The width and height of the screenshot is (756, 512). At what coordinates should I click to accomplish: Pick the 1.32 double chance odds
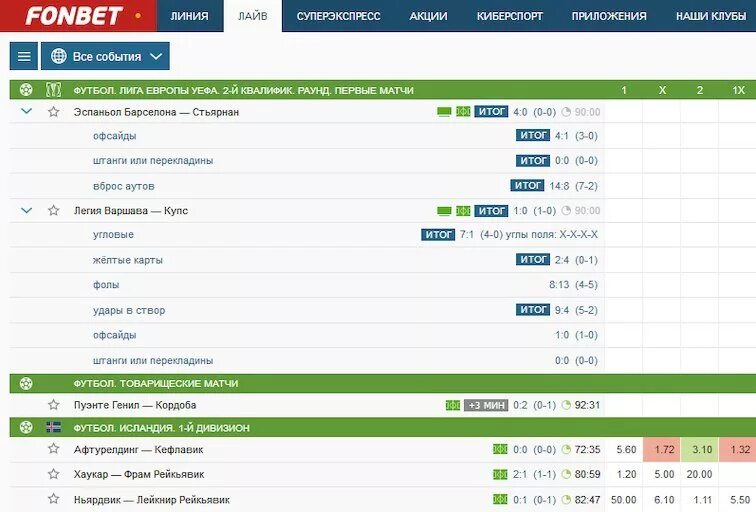[739, 449]
